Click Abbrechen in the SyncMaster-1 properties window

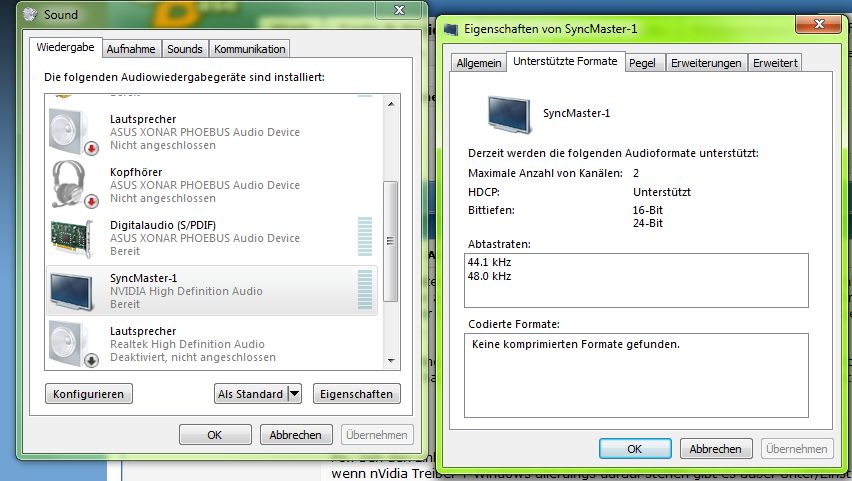pyautogui.click(x=716, y=449)
